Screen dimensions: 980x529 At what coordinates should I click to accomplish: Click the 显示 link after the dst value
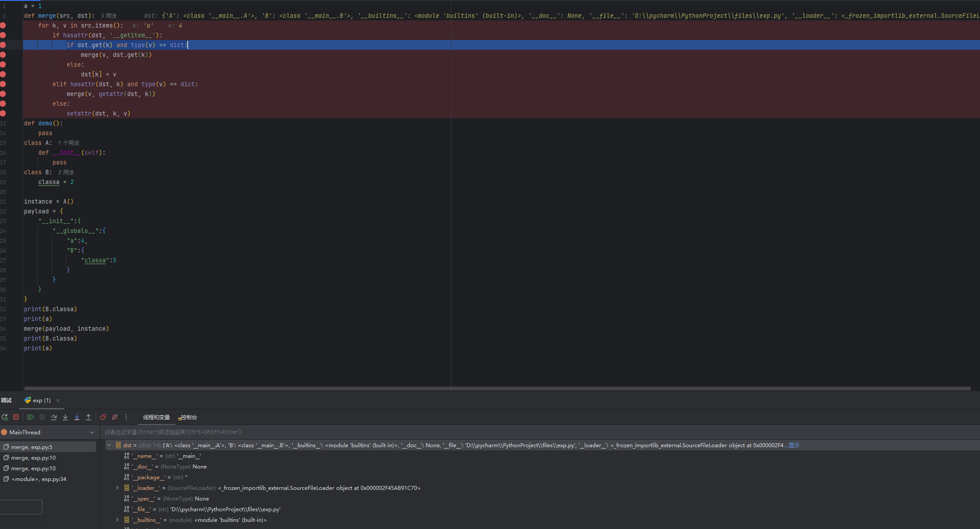(x=794, y=445)
